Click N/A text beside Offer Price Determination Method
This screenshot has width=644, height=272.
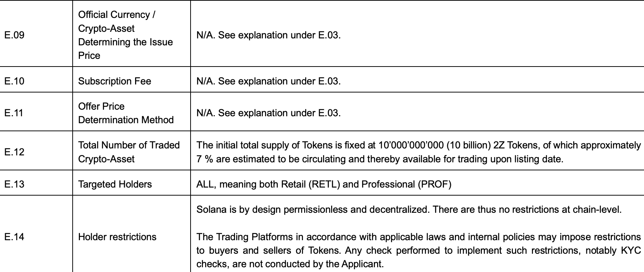tap(268, 113)
